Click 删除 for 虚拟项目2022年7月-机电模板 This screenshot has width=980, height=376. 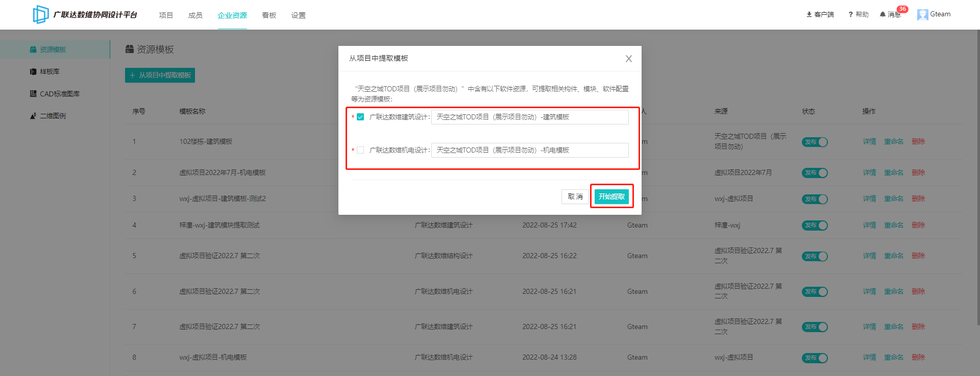tap(918, 172)
